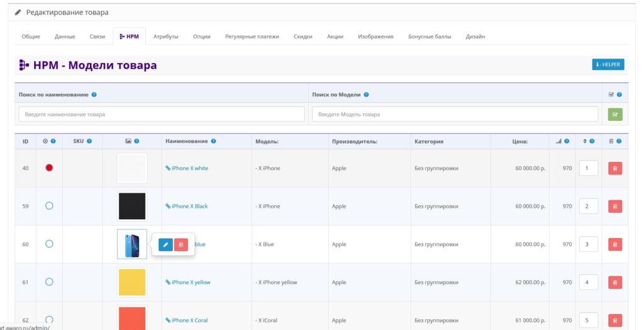Image resolution: width=644 pixels, height=330 pixels.
Task: Delete the iPhone X white row
Action: pos(615,168)
